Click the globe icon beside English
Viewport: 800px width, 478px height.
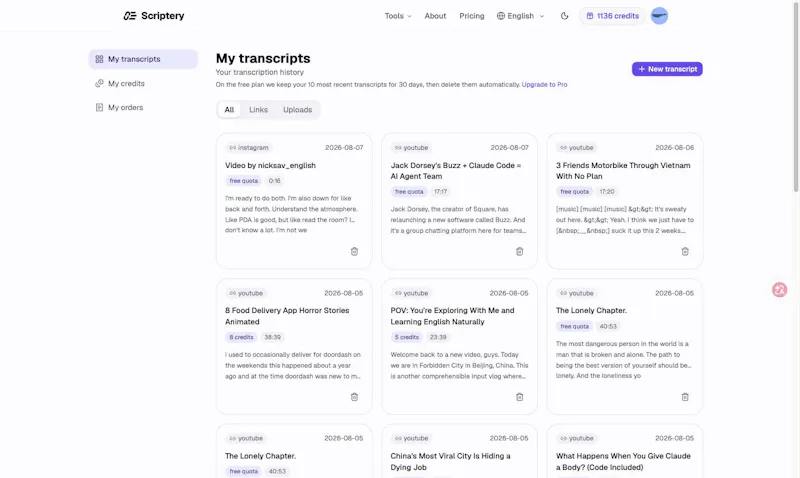pos(501,16)
